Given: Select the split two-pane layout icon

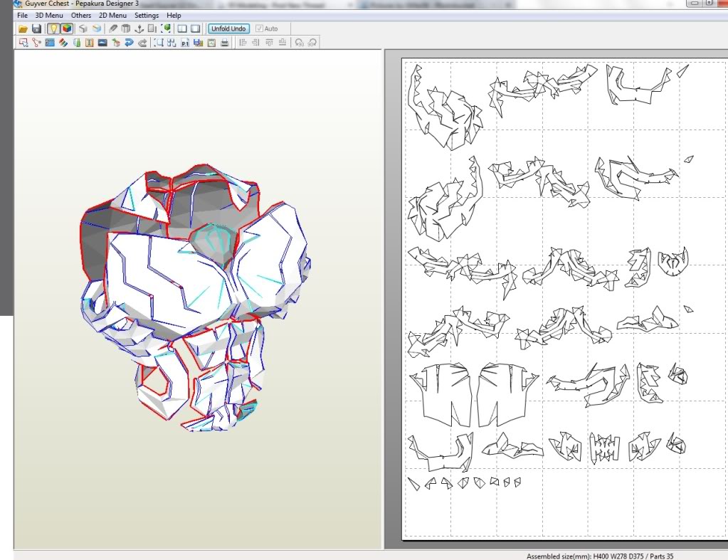Looking at the screenshot, I should click(182, 28).
